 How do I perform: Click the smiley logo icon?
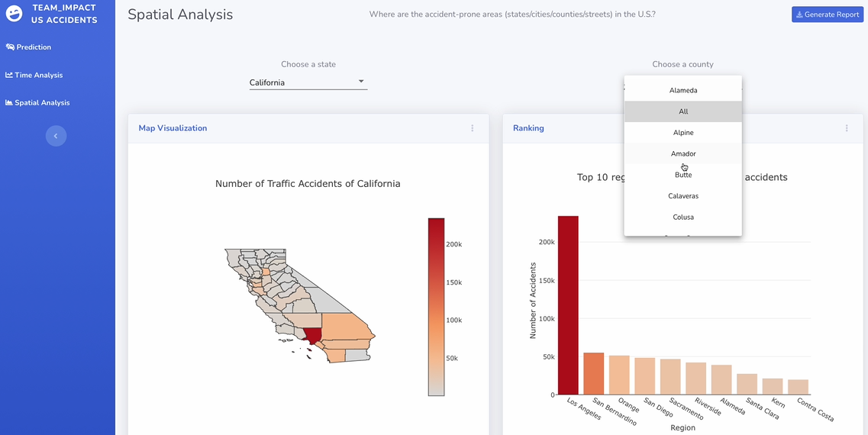click(x=14, y=14)
